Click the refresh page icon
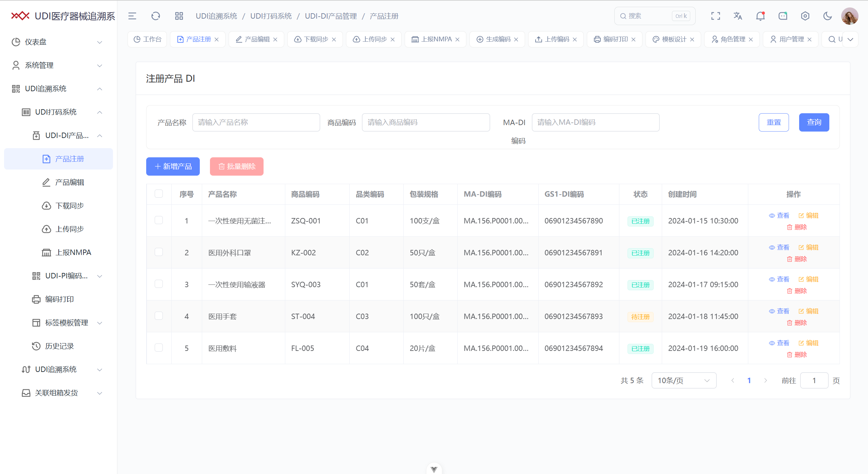 point(156,16)
